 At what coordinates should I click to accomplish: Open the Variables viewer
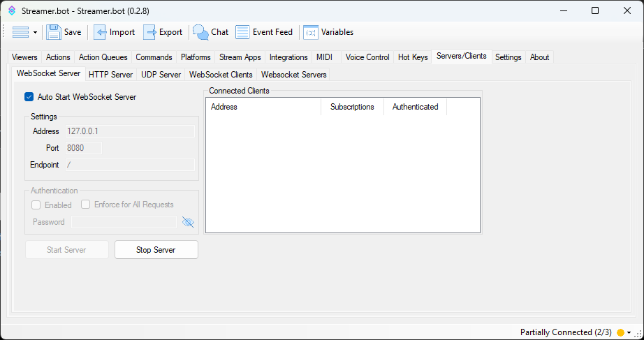(x=328, y=32)
